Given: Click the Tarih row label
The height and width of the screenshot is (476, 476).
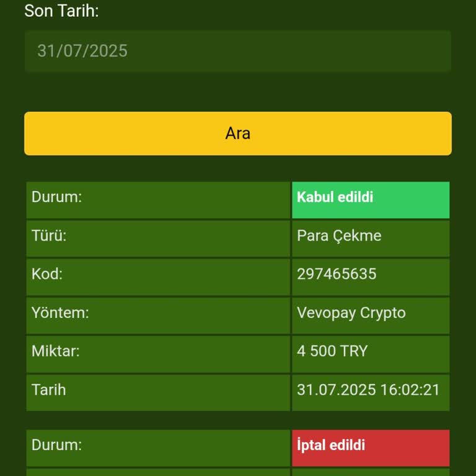Looking at the screenshot, I should click(48, 390).
